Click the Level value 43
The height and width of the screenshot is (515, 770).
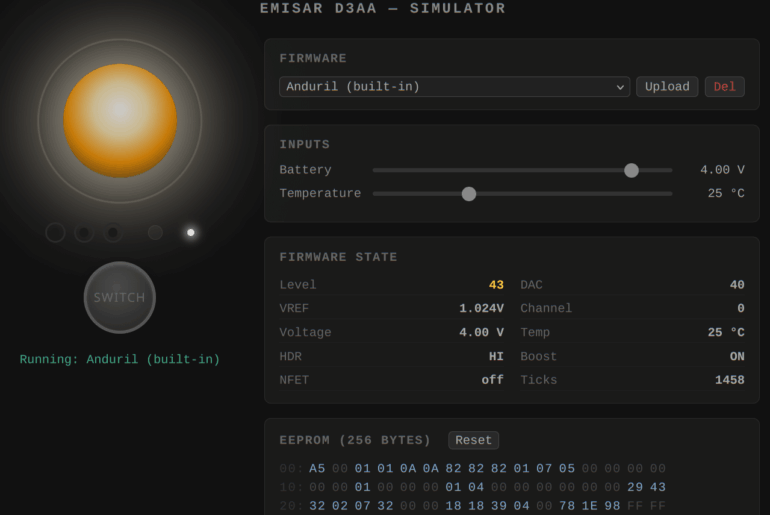click(496, 285)
